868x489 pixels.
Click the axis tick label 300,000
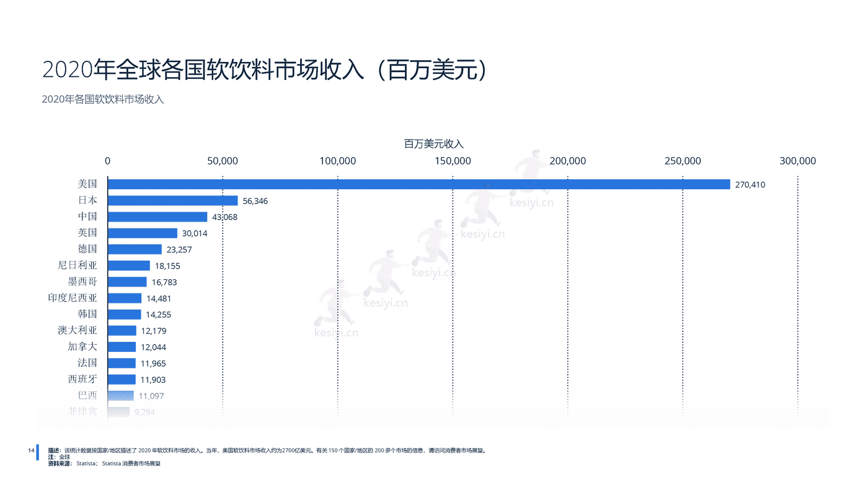pyautogui.click(x=798, y=161)
